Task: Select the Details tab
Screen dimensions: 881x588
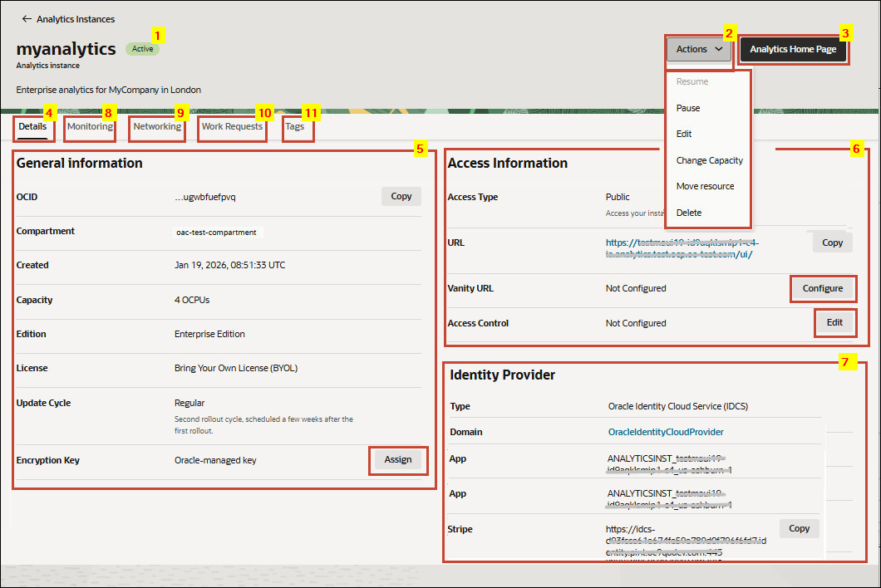Action: (33, 126)
